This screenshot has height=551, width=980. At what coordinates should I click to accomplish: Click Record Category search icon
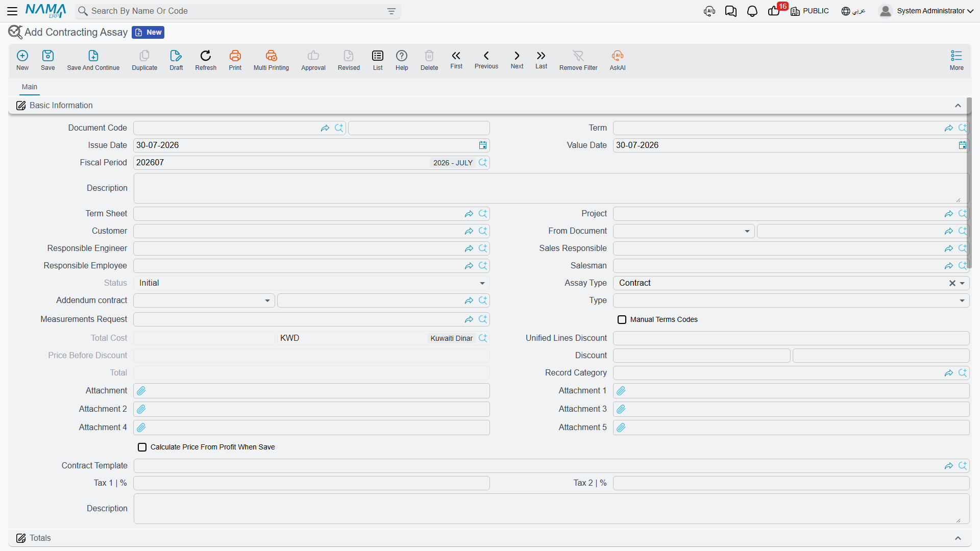pos(963,373)
